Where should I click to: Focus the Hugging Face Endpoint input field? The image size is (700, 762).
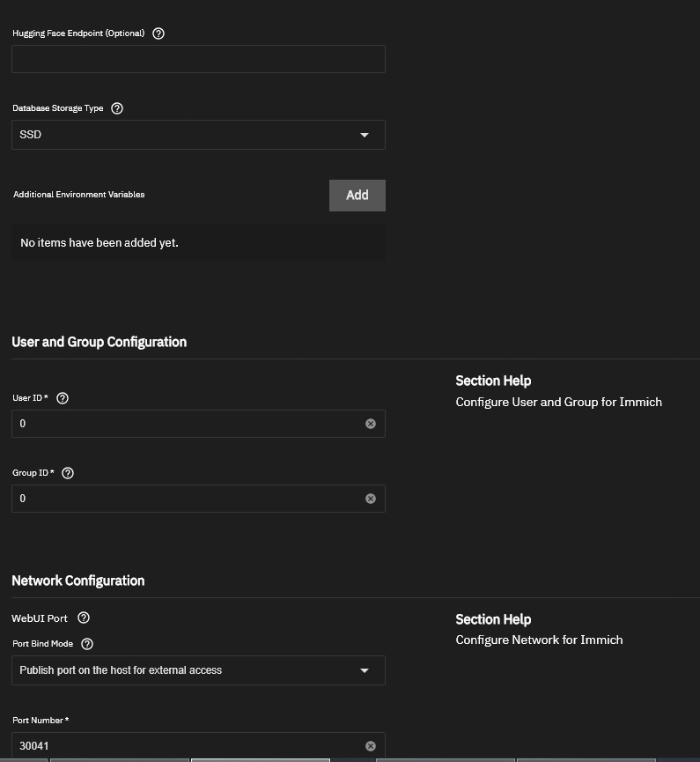[x=198, y=59]
